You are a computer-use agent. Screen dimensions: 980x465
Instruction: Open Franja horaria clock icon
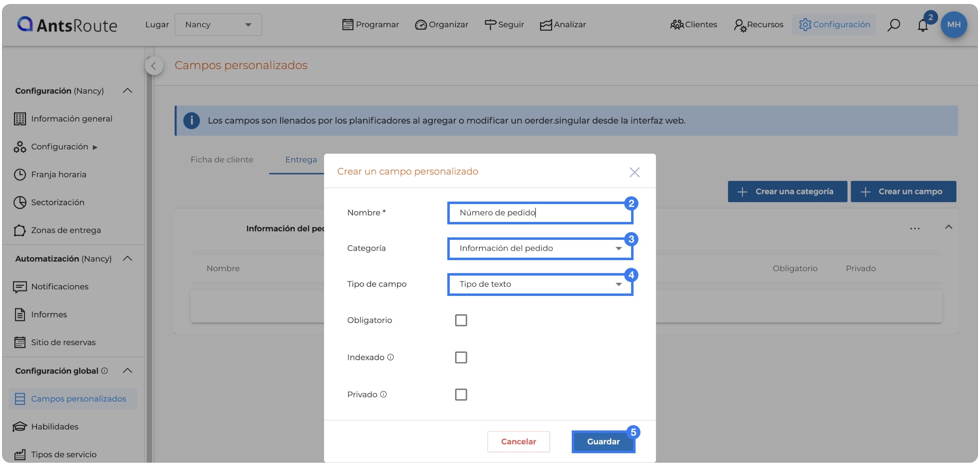[x=20, y=174]
